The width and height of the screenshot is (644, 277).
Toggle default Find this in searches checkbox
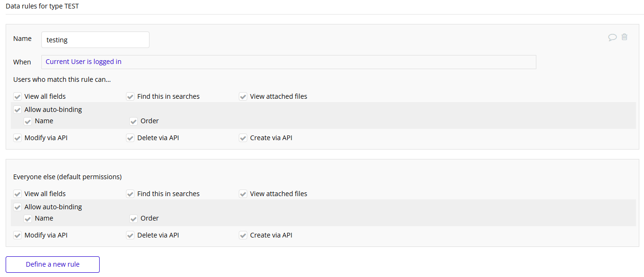(x=130, y=194)
